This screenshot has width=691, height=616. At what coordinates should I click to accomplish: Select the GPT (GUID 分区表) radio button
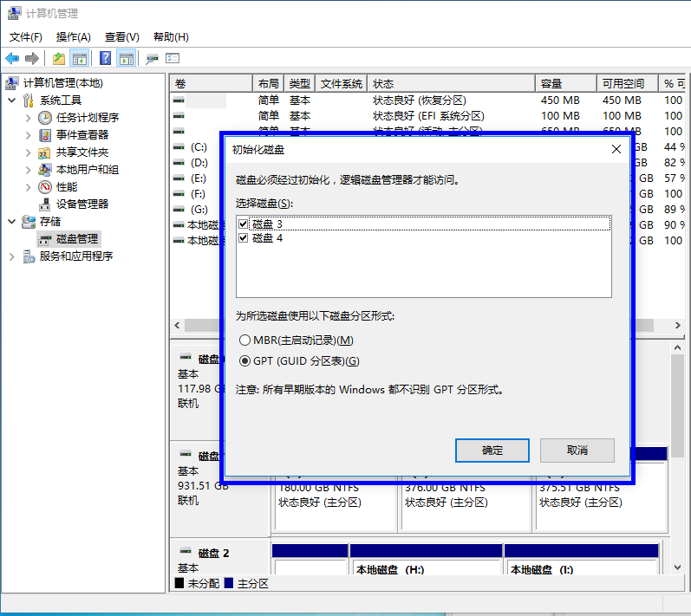click(x=244, y=361)
